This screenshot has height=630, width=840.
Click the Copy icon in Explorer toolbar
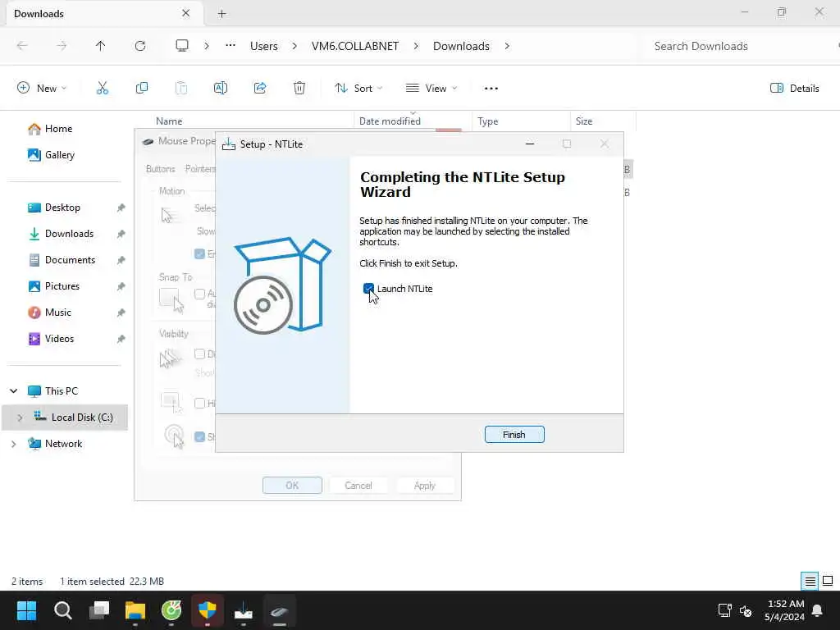pos(142,89)
